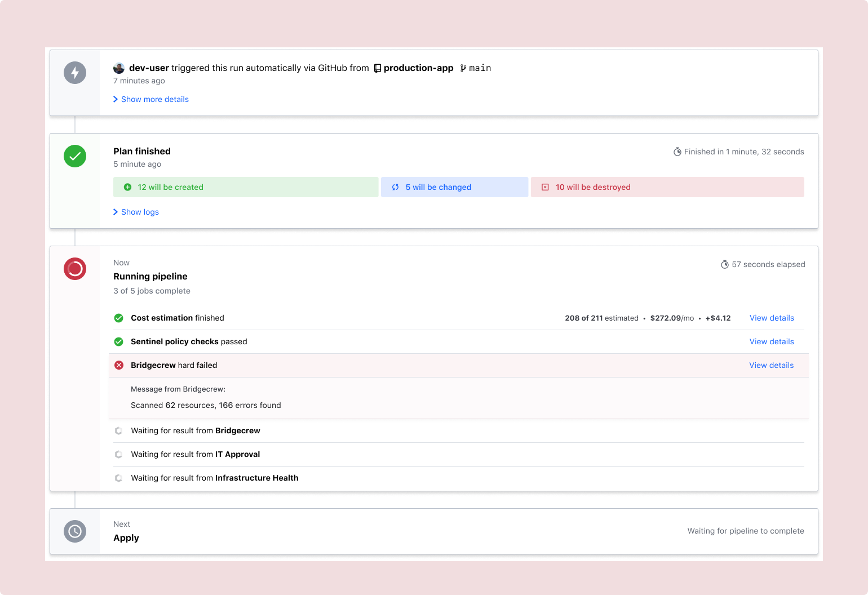868x595 pixels.
Task: Click Waiting for result from Infrastructure Health text
Action: coord(215,478)
